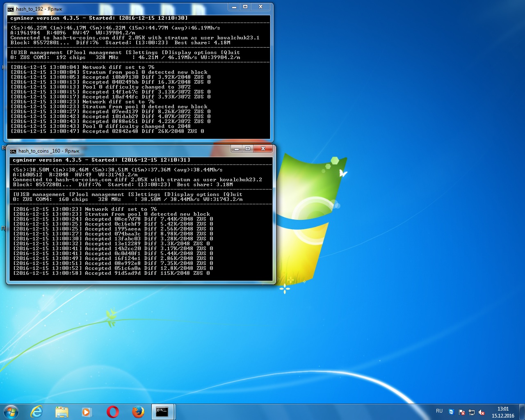Open the system menu icon of hash_to_coins_160 window
The width and height of the screenshot is (525, 420).
click(x=13, y=151)
